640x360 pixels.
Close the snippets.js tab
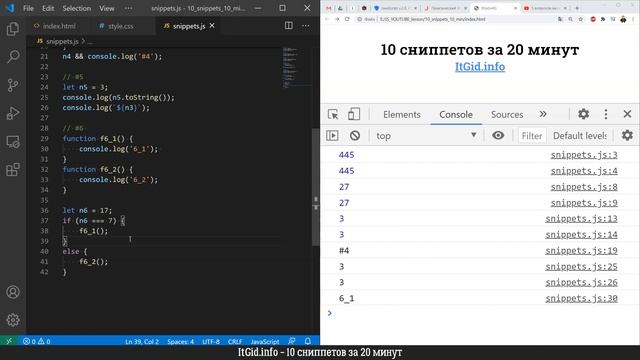click(x=212, y=26)
